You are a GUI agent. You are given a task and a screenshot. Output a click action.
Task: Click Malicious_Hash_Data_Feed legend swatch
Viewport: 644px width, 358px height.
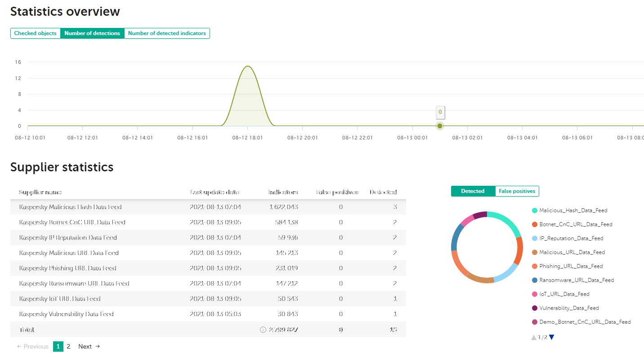[535, 210]
